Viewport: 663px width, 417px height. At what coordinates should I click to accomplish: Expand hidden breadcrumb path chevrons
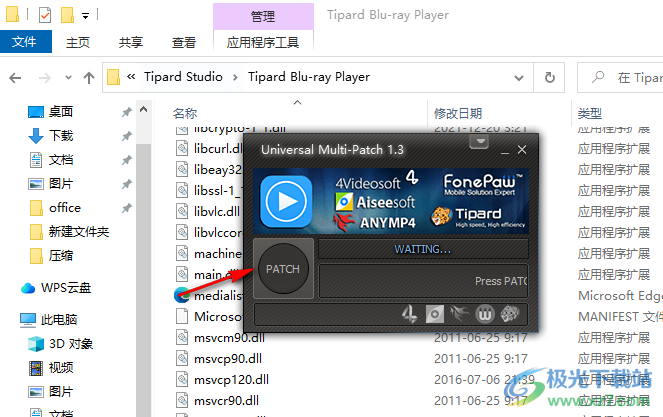(x=131, y=77)
